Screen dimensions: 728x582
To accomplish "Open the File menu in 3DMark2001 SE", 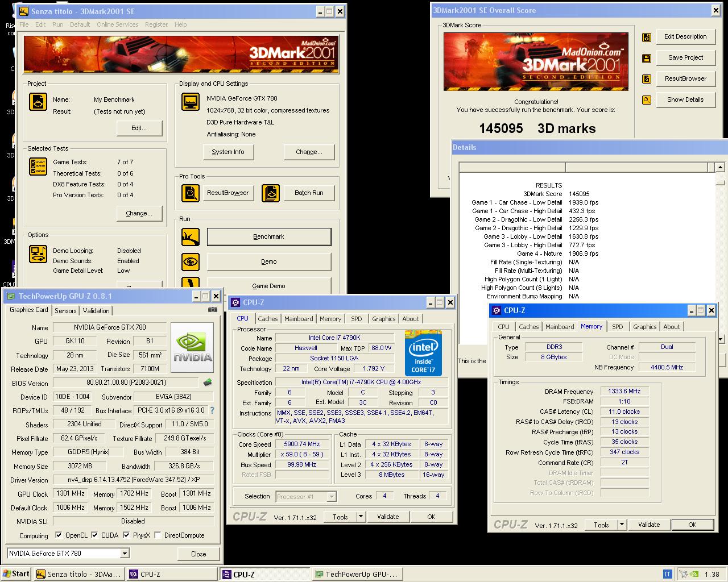I will pyautogui.click(x=24, y=24).
